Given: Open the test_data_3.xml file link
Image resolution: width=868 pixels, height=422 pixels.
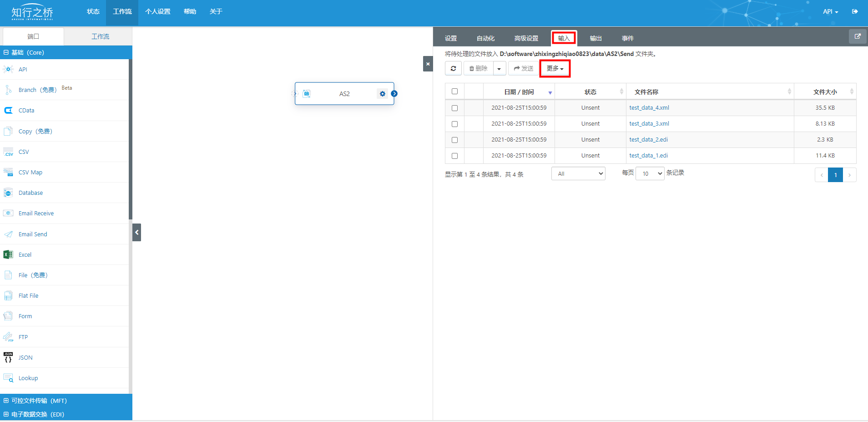Looking at the screenshot, I should click(649, 124).
